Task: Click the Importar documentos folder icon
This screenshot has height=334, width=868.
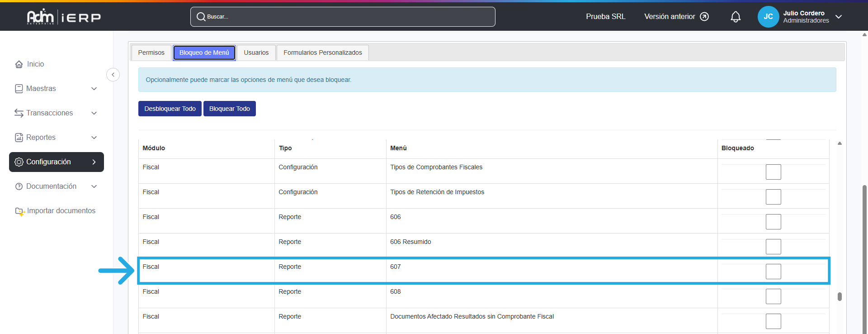Action: click(x=19, y=211)
